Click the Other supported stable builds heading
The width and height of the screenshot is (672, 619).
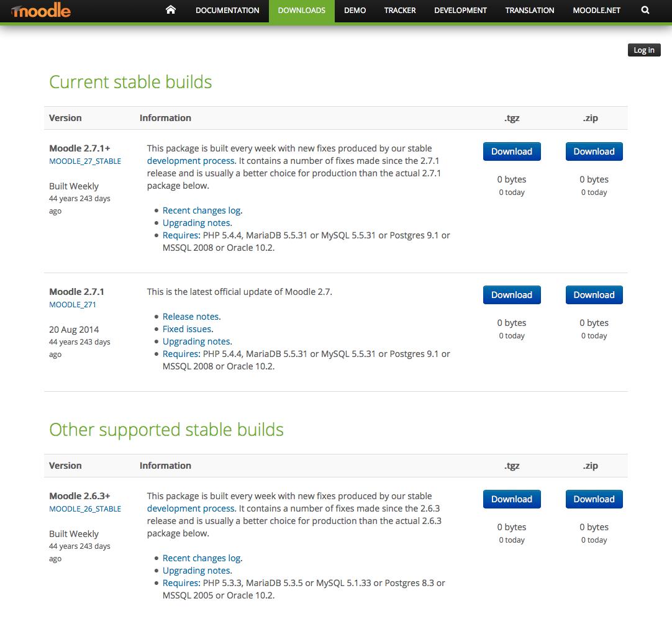166,430
